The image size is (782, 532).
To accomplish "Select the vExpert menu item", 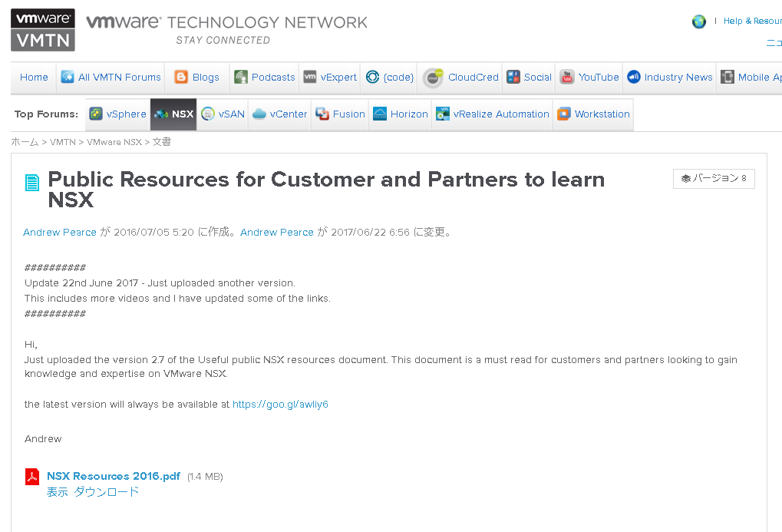I will tap(338, 78).
